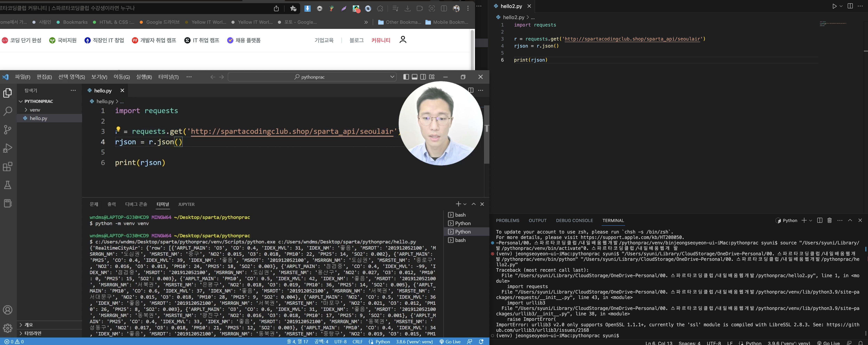
Task: Click Go Live in the hello2.py window status bar
Action: [x=828, y=343]
